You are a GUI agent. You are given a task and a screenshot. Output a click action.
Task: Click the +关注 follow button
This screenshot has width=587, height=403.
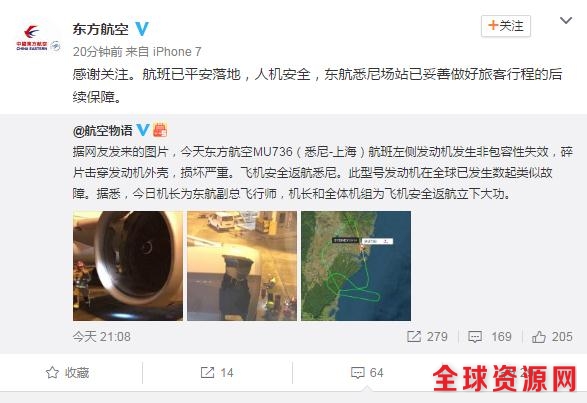coord(506,26)
